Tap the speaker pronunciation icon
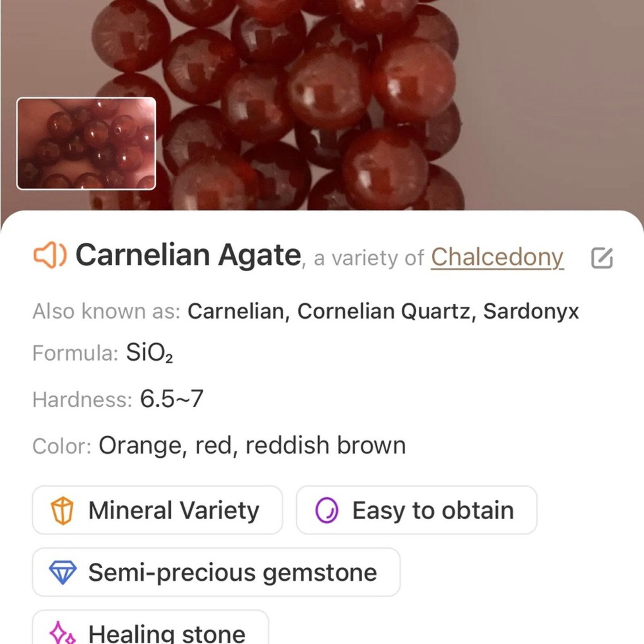The image size is (644, 644). pos(50,255)
